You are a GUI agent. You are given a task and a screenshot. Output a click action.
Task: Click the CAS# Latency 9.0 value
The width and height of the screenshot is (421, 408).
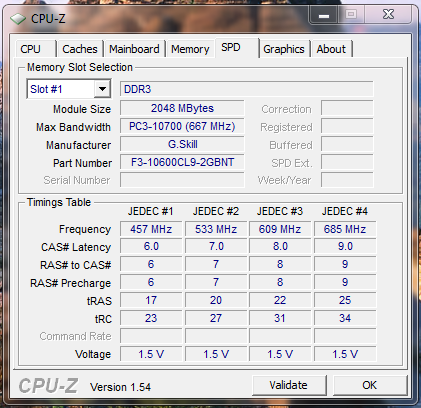click(x=345, y=246)
